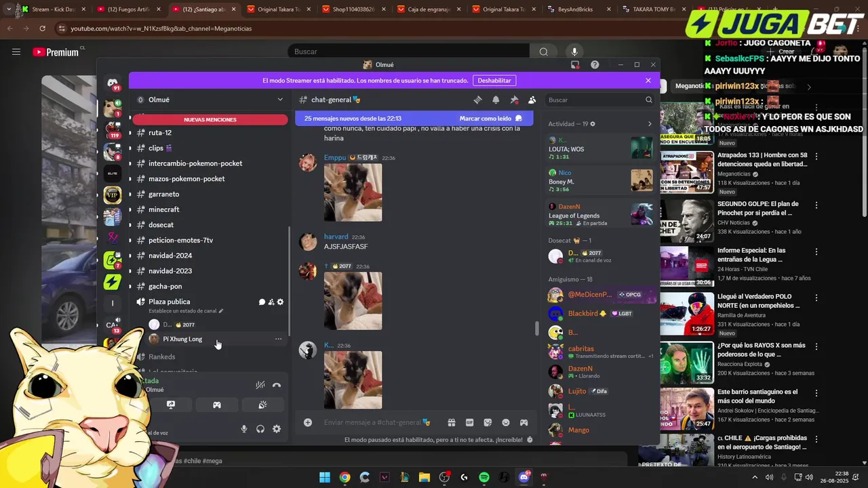The image size is (868, 488).
Task: Add attachment with the plus button
Action: pyautogui.click(x=308, y=422)
